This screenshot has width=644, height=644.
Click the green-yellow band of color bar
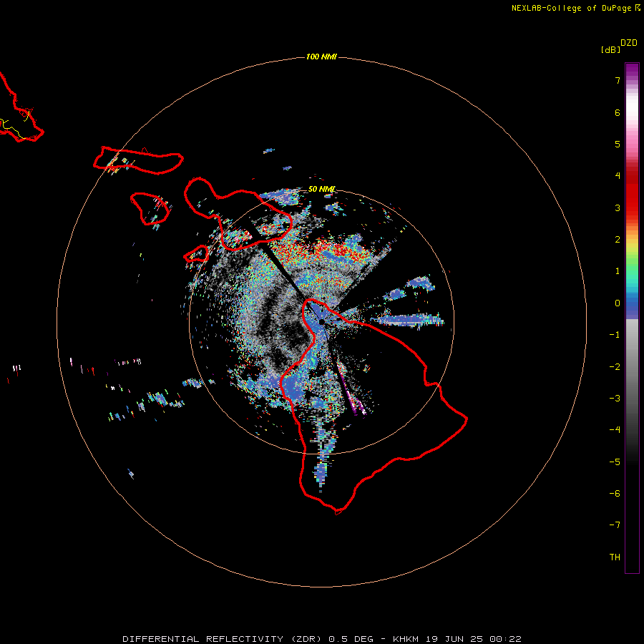(x=632, y=259)
